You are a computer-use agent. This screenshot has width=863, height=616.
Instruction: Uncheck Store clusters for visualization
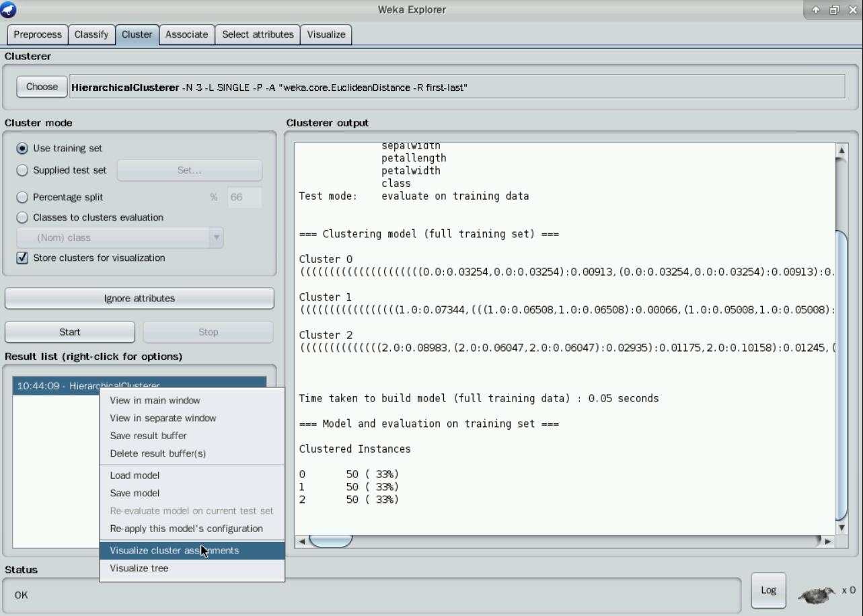[x=23, y=258]
